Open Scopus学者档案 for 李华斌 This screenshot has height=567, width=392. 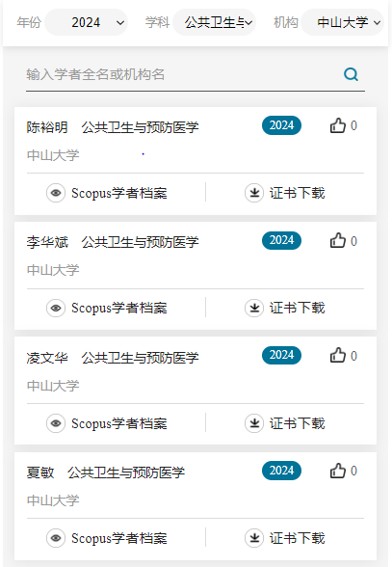click(119, 309)
